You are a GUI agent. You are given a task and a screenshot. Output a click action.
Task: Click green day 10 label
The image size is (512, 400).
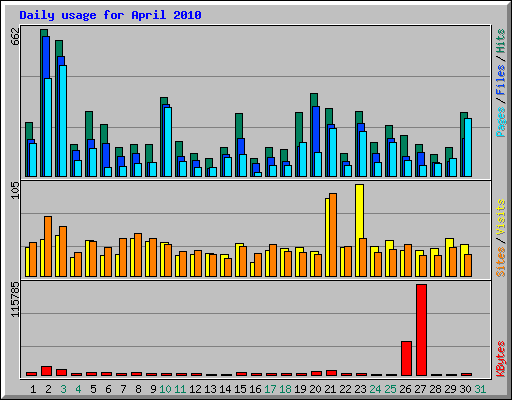(165, 389)
